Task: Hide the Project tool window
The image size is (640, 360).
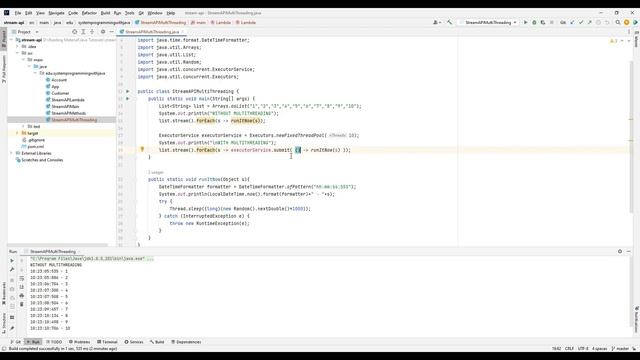Action: (111, 31)
